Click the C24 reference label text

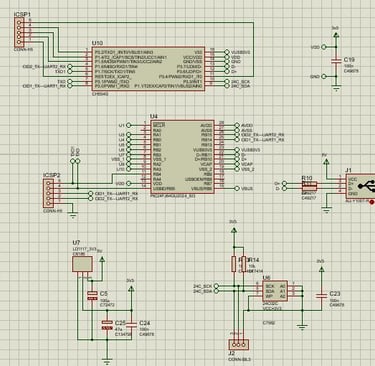coord(144,323)
